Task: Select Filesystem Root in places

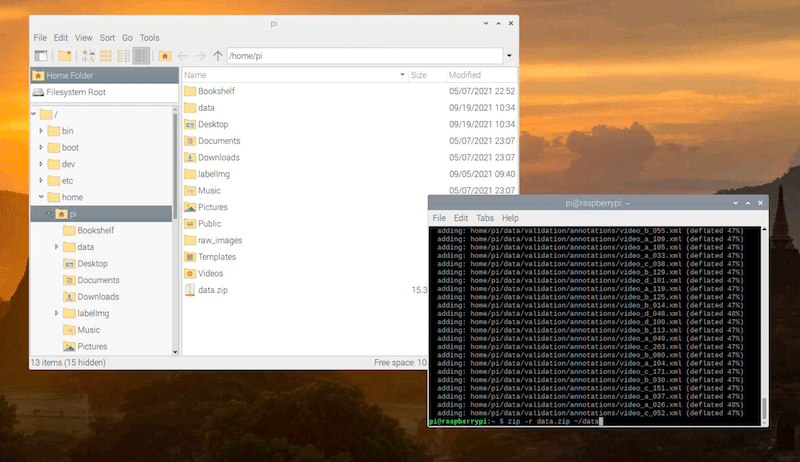Action: 105,92
